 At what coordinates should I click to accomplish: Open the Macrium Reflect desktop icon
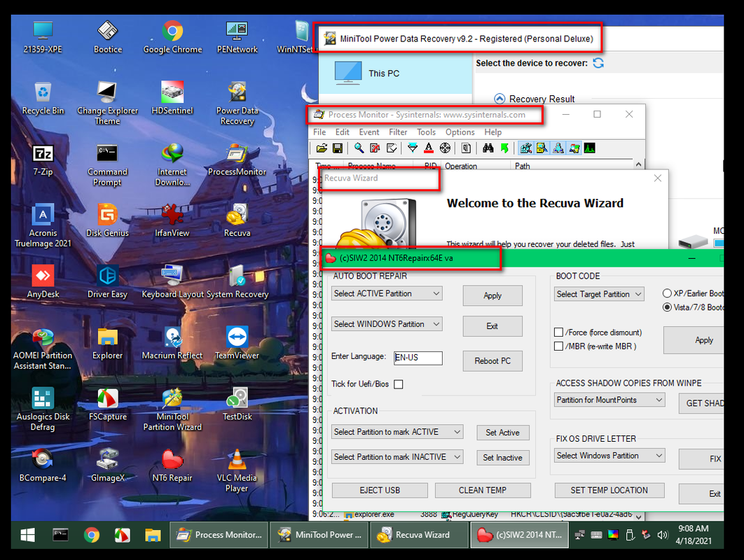[x=172, y=343]
